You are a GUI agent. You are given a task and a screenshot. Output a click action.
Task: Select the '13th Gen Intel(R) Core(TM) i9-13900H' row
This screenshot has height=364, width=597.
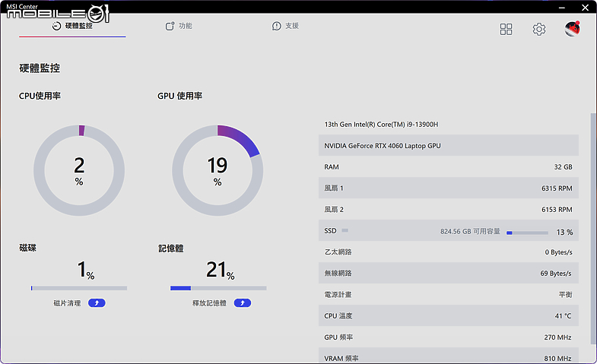coord(449,125)
